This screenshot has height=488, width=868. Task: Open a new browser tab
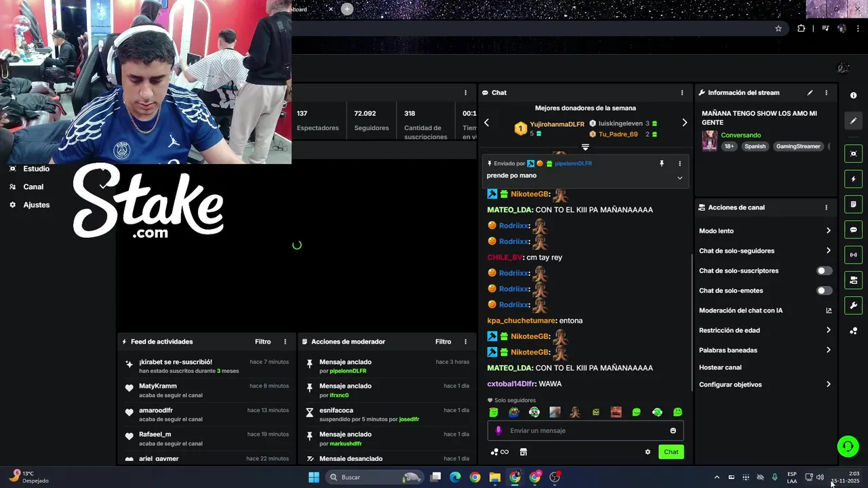(x=347, y=9)
